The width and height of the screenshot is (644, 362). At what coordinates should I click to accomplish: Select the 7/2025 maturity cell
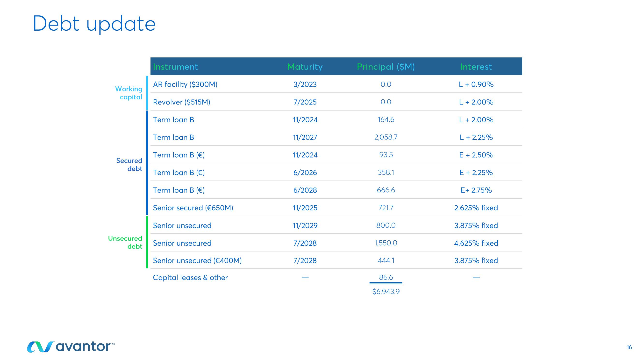(x=305, y=102)
